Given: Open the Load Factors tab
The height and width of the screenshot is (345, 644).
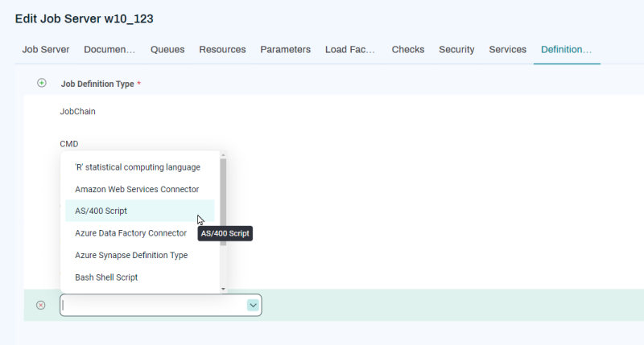Looking at the screenshot, I should click(350, 50).
